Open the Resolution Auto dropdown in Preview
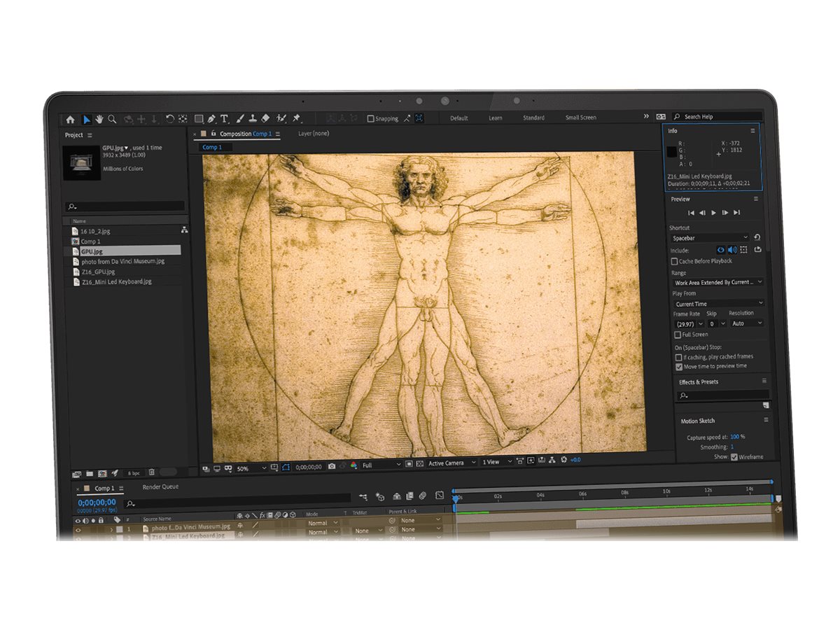Screen dimensions: 840x630 tap(747, 323)
